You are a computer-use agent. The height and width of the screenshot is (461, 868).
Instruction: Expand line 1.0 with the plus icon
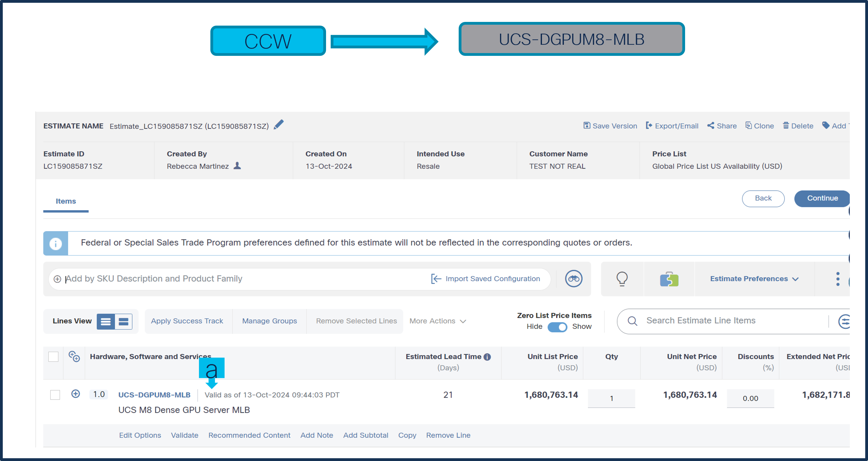click(x=76, y=394)
